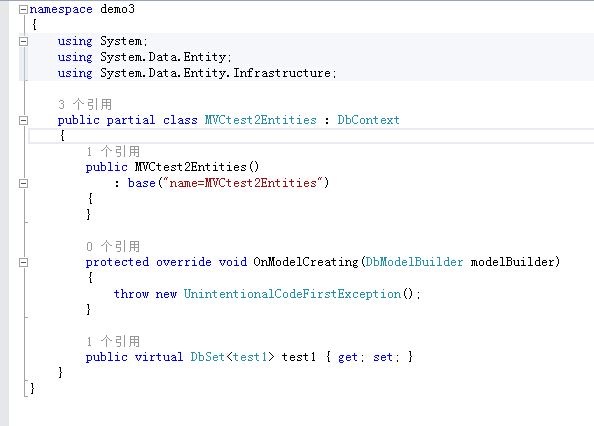Collapse the MVCtest2Entities class block
This screenshot has height=426, width=594.
(x=23, y=120)
